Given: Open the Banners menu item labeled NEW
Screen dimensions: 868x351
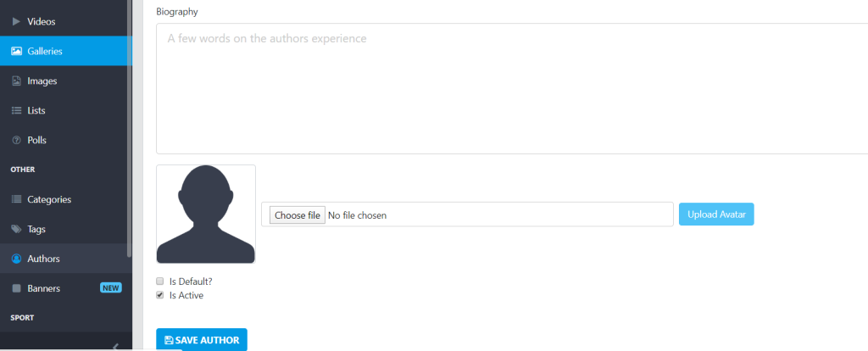Looking at the screenshot, I should [66, 288].
